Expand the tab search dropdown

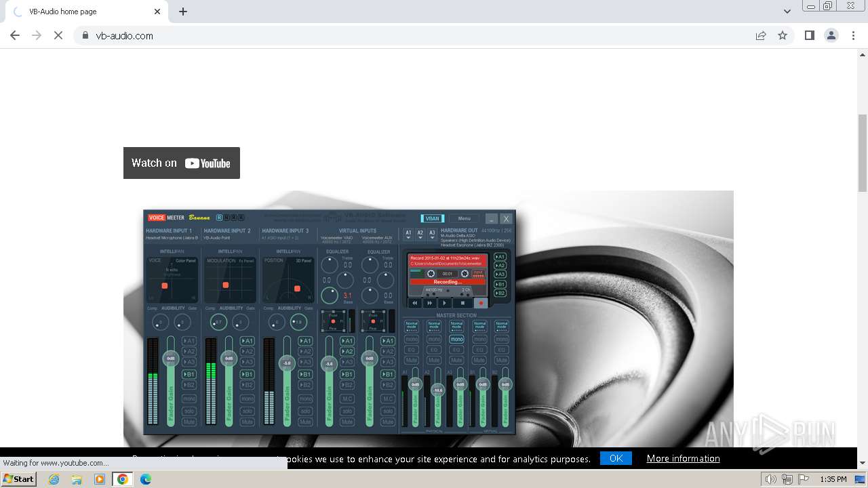coord(787,12)
